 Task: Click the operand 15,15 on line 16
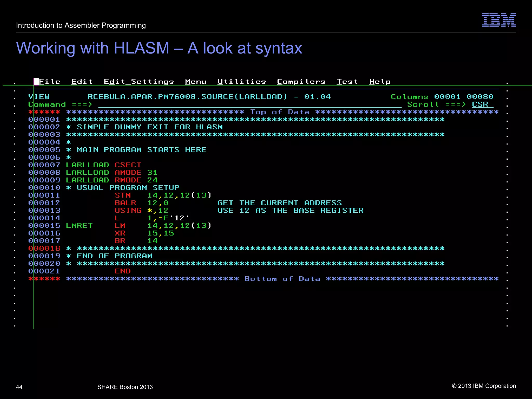(x=161, y=233)
